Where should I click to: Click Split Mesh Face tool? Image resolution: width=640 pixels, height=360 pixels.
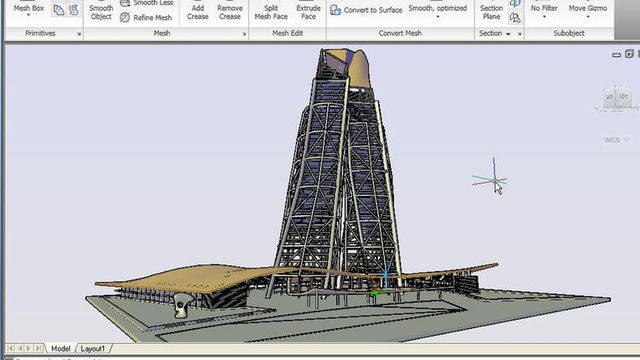[x=271, y=12]
